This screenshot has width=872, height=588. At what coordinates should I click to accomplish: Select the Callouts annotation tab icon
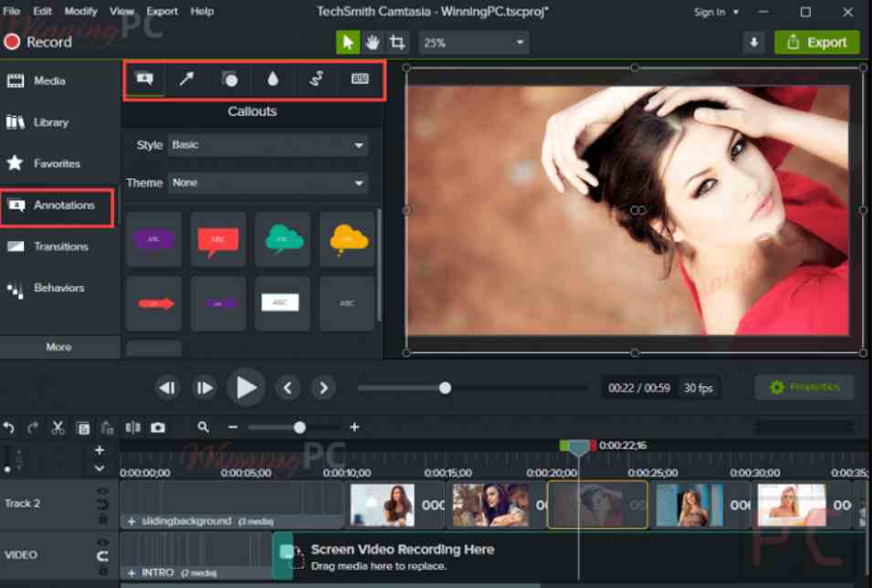click(144, 79)
